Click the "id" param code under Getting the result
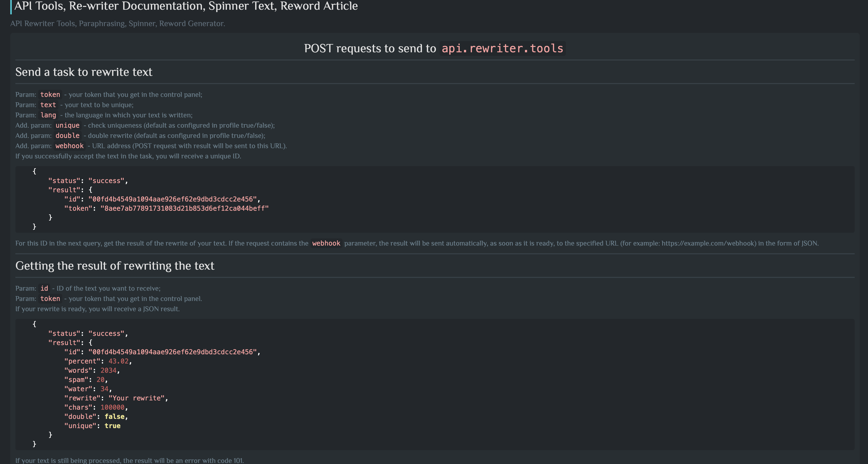868x464 pixels. pyautogui.click(x=44, y=288)
